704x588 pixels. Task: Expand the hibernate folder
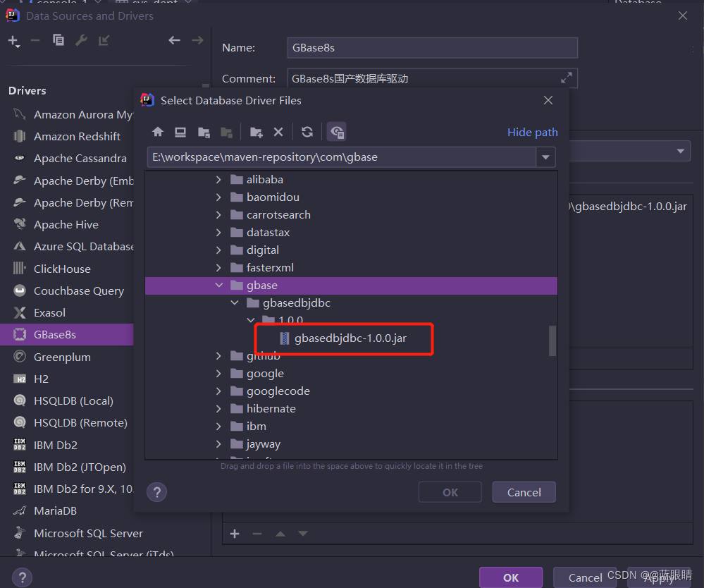point(218,409)
